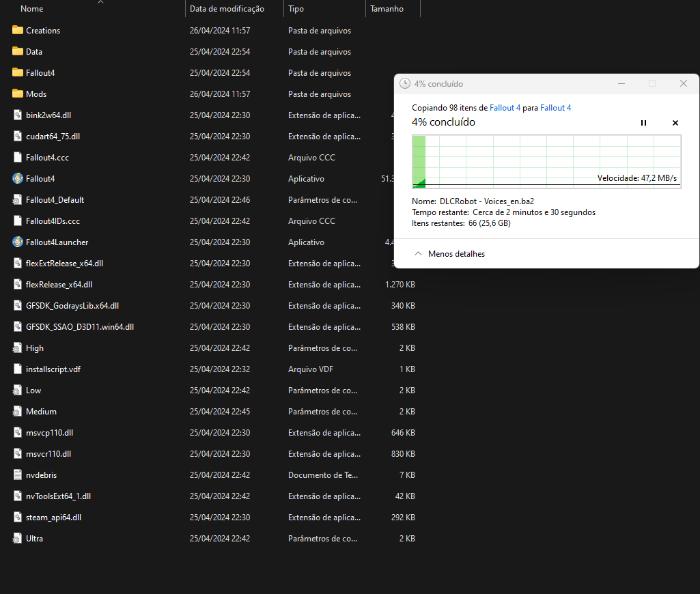Click the Menos detalhes label
The width and height of the screenshot is (700, 594).
pos(456,253)
